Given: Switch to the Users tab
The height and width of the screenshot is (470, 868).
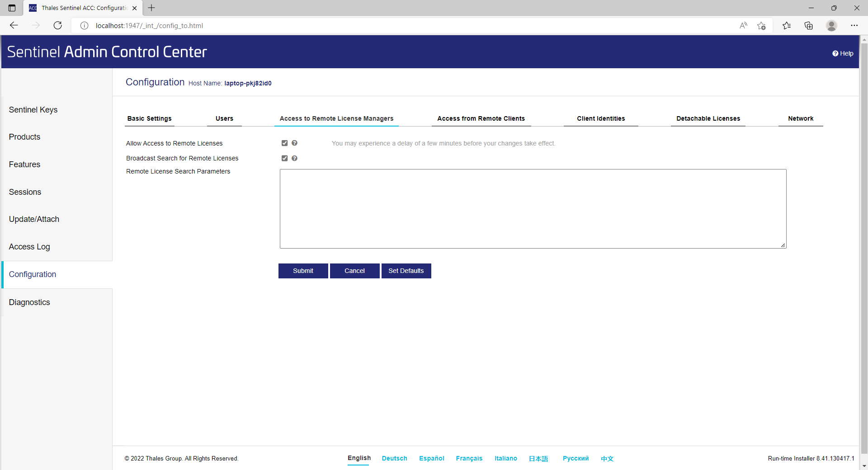Looking at the screenshot, I should (x=224, y=118).
